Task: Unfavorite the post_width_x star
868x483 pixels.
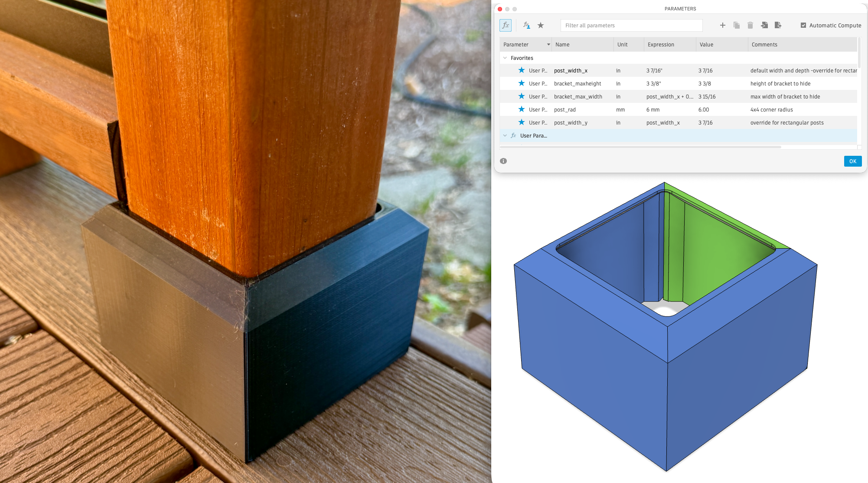Action: [522, 70]
